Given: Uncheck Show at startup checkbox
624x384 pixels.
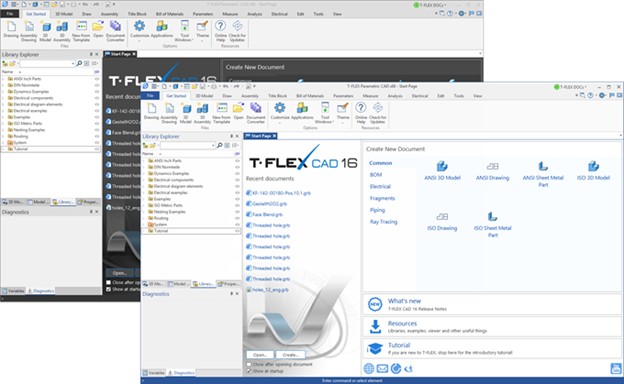Looking at the screenshot, I should coord(249,371).
